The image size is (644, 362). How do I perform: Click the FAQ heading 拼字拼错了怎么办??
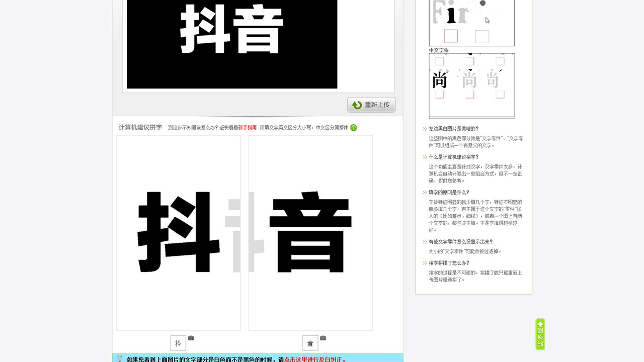pos(449,263)
